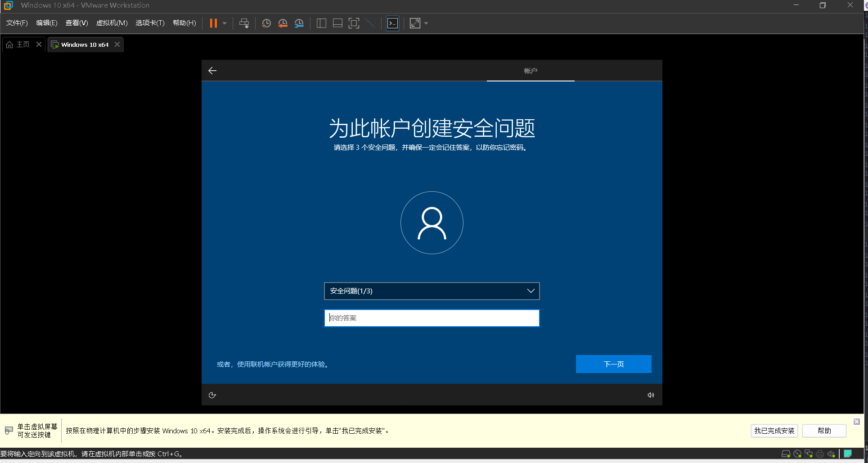Viewport: 868px width, 463px height.
Task: Open the power options dropdown beside the pause icon
Action: [225, 23]
